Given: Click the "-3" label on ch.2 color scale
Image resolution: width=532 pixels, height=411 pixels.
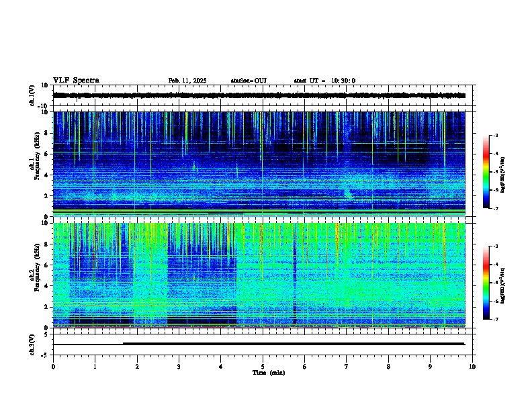Looking at the screenshot, I should coord(495,246).
